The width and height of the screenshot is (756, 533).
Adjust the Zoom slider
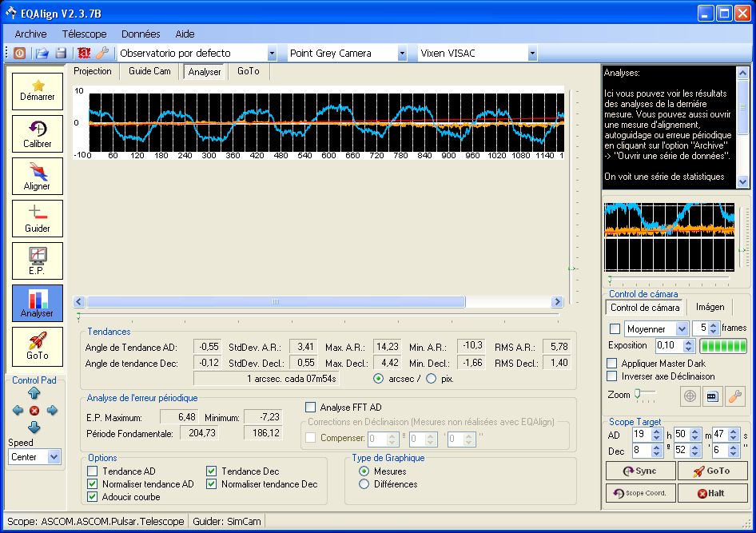tap(638, 394)
